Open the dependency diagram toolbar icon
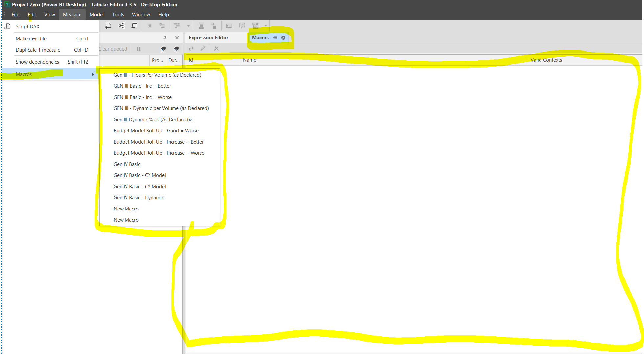 point(121,26)
